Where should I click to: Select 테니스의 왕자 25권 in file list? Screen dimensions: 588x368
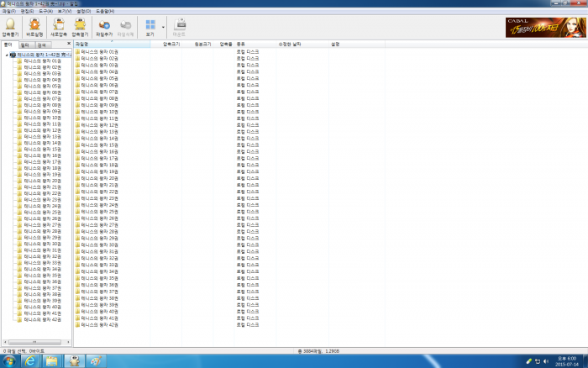(x=98, y=212)
